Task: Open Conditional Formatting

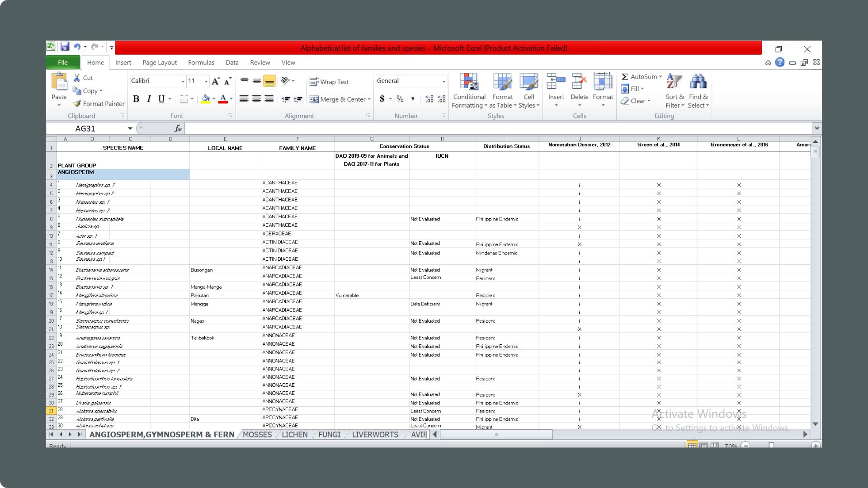Action: (x=469, y=91)
